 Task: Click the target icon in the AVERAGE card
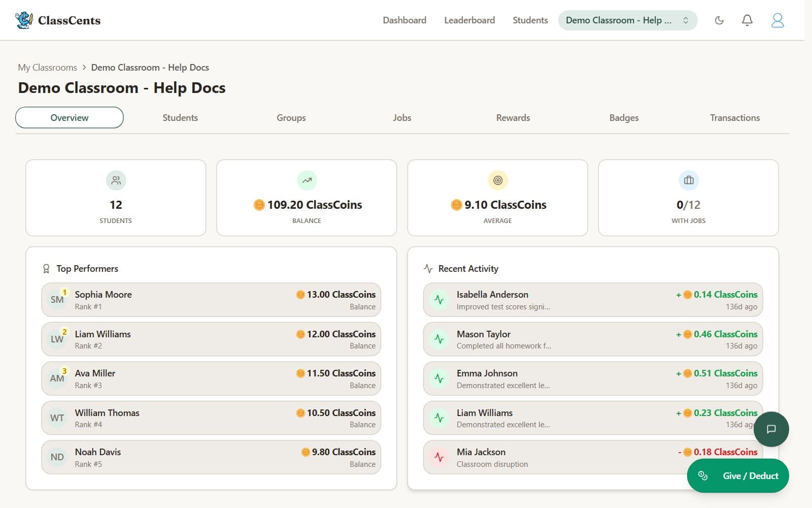pos(498,180)
